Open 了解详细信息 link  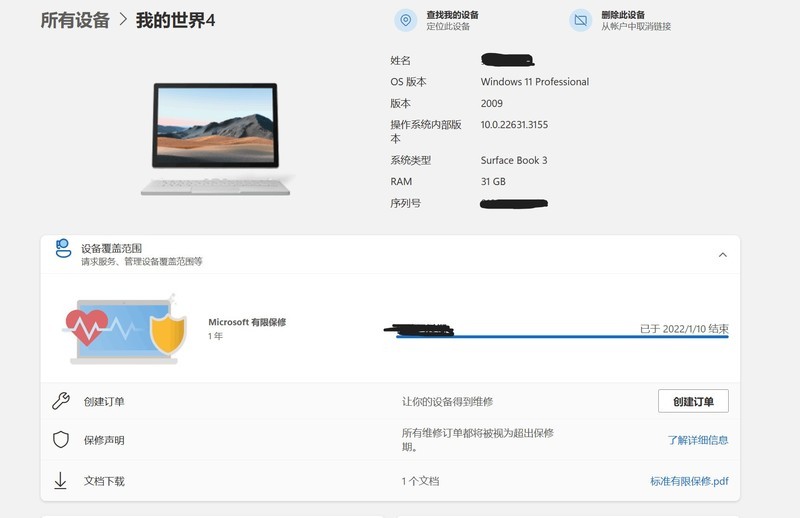(x=697, y=440)
